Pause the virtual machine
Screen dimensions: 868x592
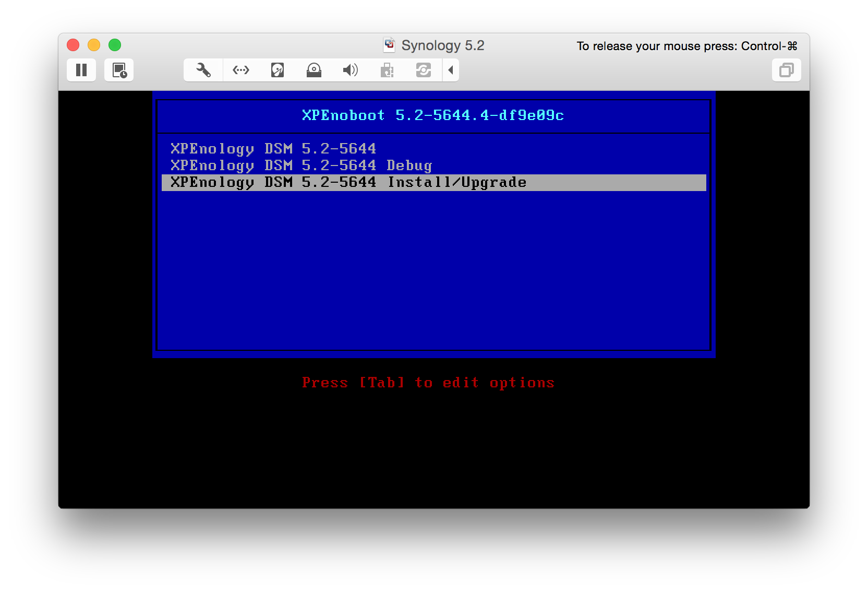click(81, 70)
